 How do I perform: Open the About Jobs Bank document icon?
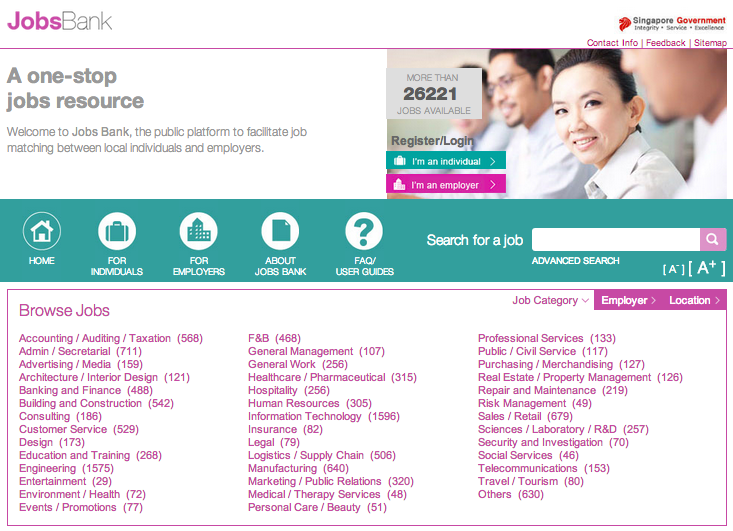[280, 233]
